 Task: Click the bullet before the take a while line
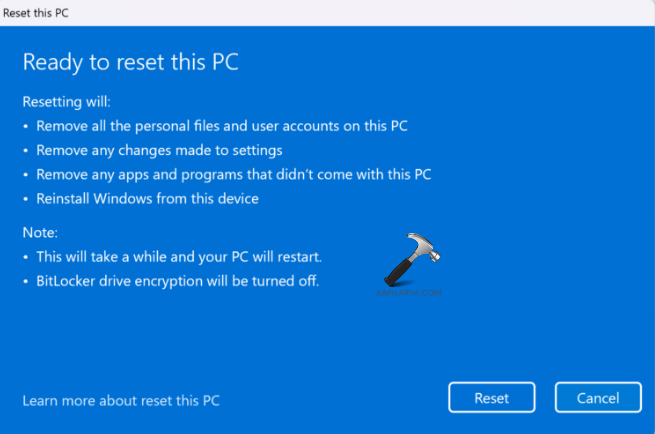pos(26,257)
